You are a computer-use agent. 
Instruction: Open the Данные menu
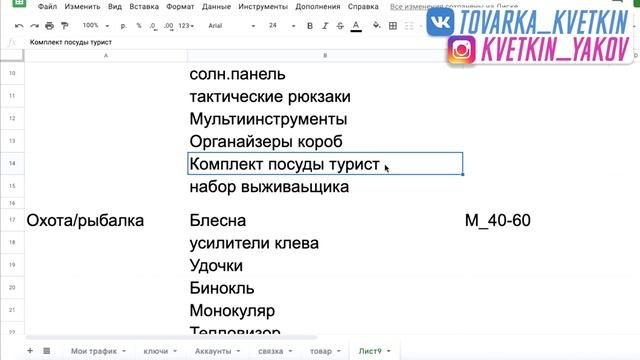tap(216, 7)
